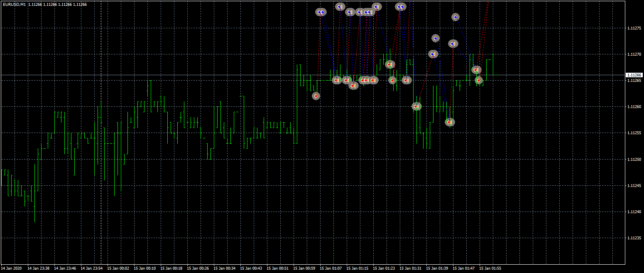Click the 1.11270 price scale label
This screenshot has width=644, height=273.
634,54
